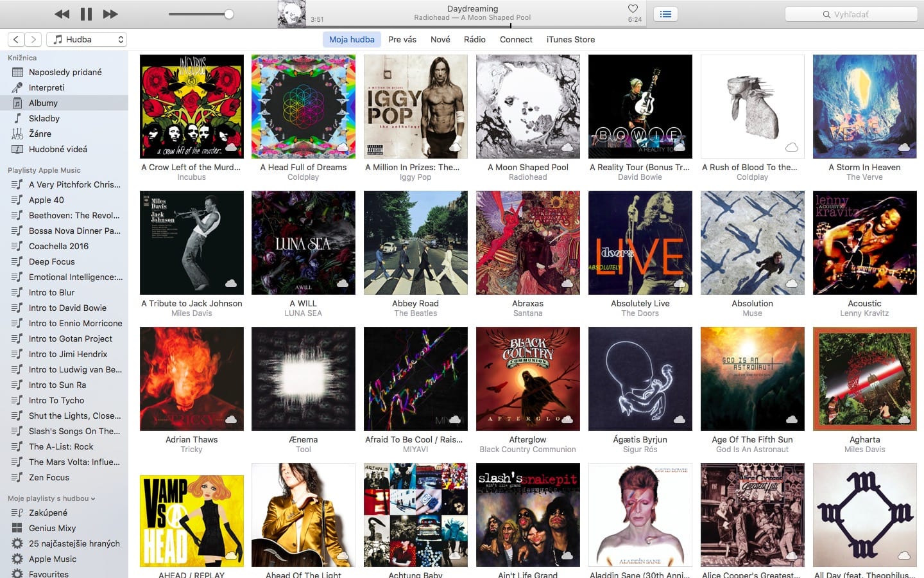The image size is (924, 578).
Task: Select Naposledy pridané in the sidebar
Action: click(64, 72)
